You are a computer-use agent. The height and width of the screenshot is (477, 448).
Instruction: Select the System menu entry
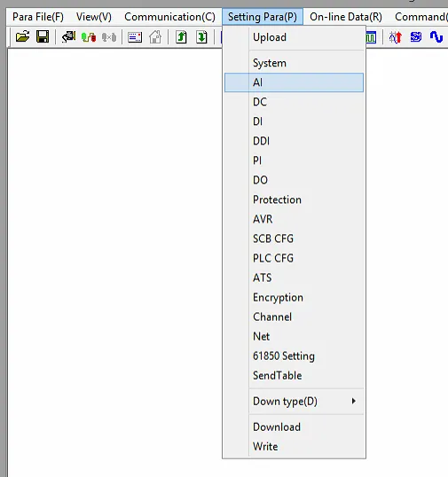[x=294, y=63]
